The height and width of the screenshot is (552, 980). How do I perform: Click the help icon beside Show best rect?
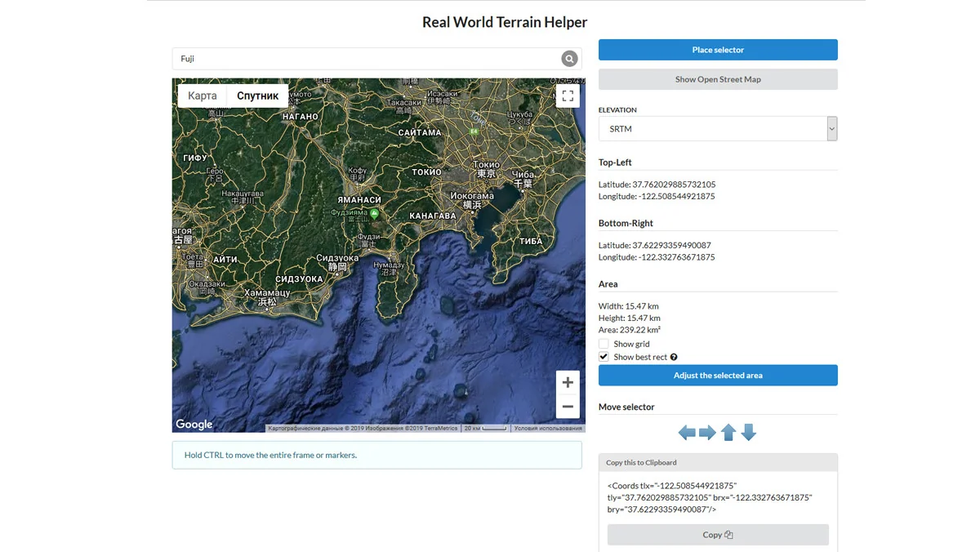point(674,357)
